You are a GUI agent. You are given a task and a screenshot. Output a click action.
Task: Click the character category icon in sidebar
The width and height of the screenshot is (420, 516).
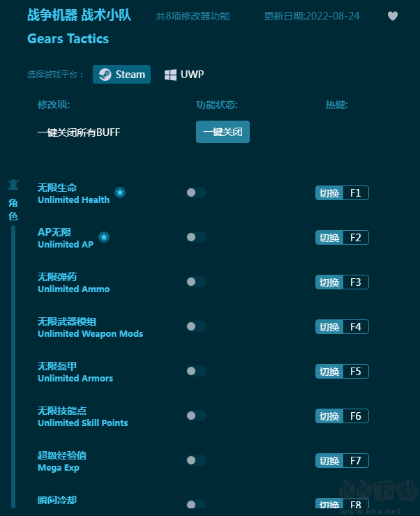pos(13,185)
